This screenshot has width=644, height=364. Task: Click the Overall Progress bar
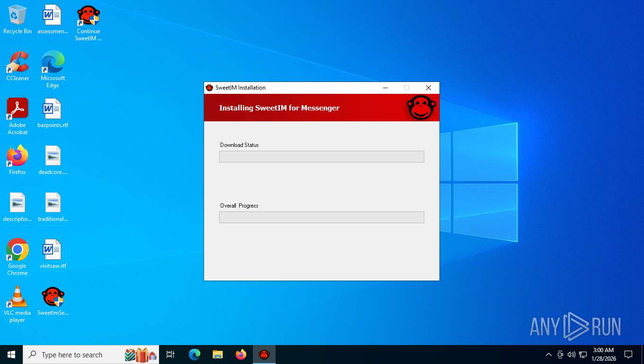pos(322,217)
